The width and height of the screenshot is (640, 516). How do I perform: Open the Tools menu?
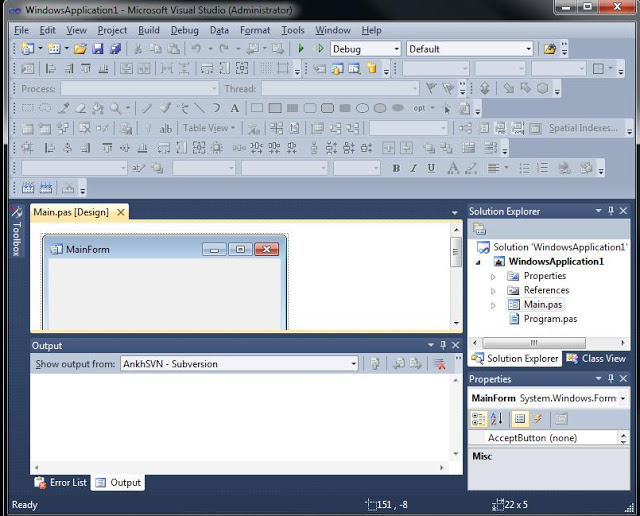tap(293, 30)
